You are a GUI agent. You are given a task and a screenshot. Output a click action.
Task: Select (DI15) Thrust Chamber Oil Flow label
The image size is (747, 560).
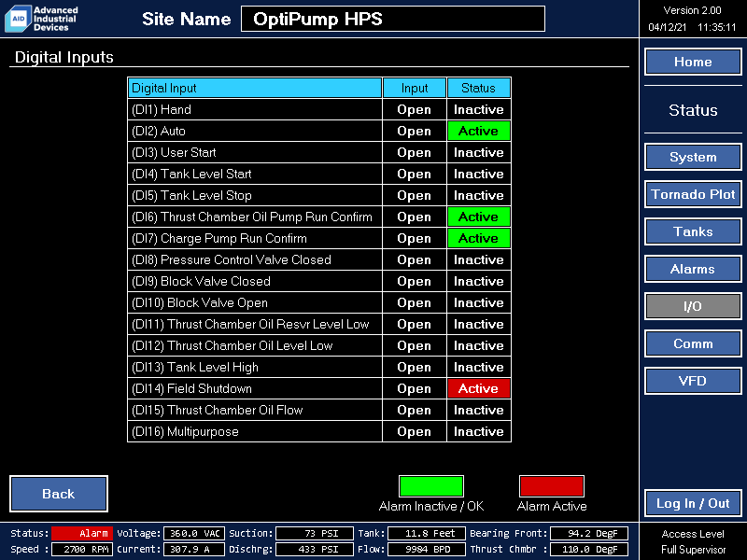click(x=218, y=410)
